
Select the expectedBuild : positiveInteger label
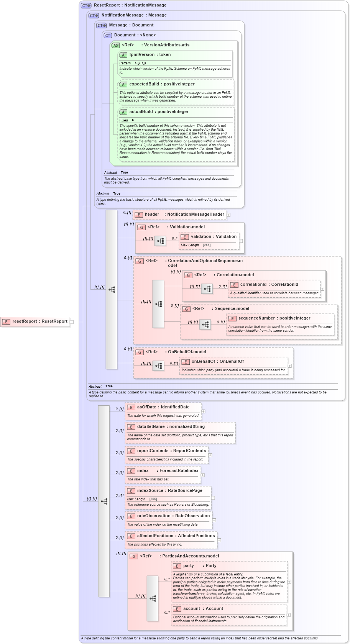coord(162,84)
